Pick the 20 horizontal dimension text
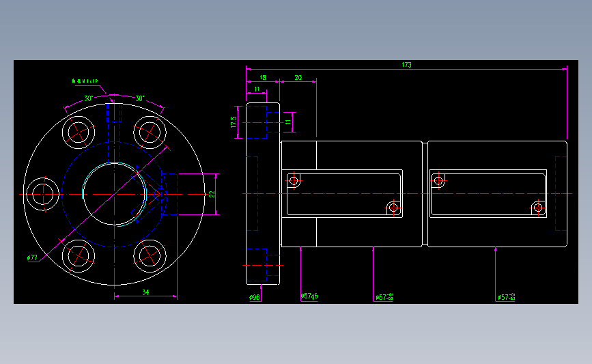The width and height of the screenshot is (592, 364). pos(298,77)
